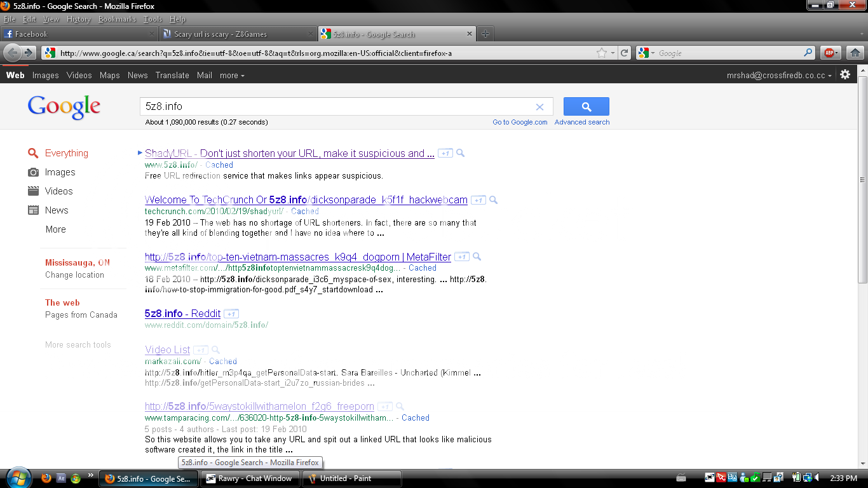Click the blue Google search magnifier button

(x=586, y=106)
